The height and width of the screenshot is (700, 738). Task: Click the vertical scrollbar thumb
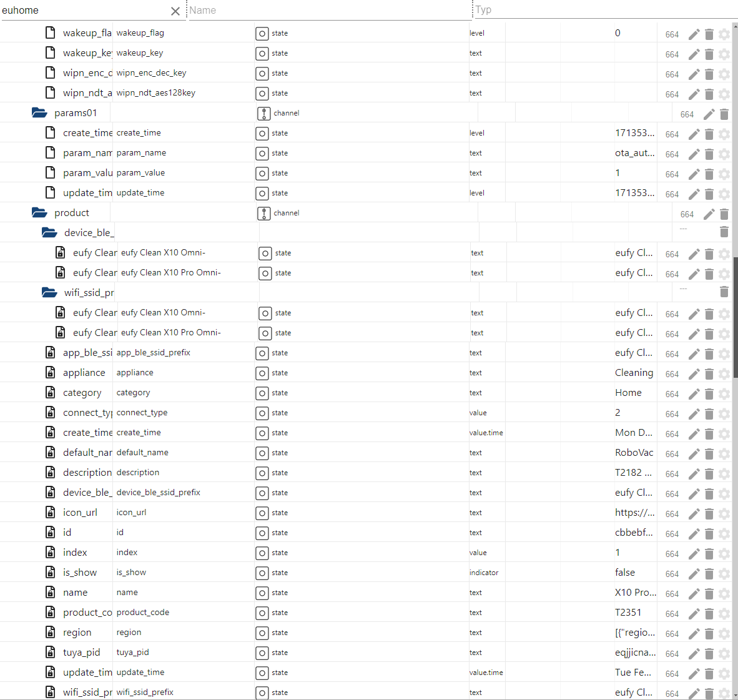tap(735, 317)
